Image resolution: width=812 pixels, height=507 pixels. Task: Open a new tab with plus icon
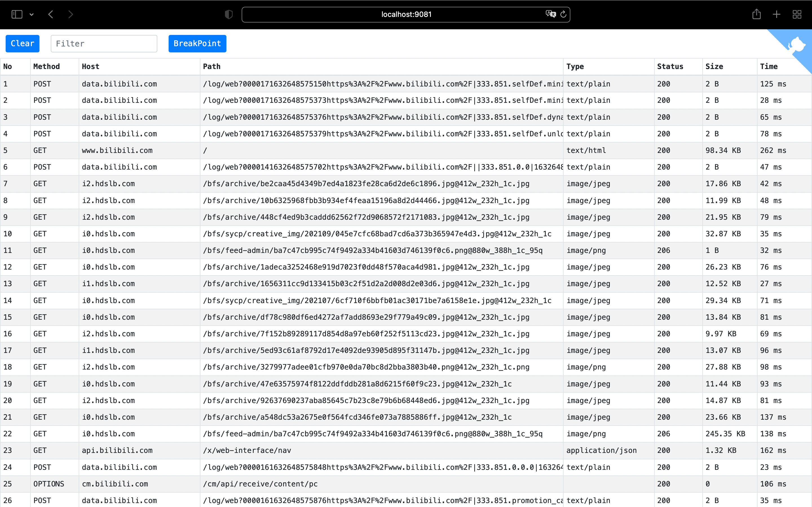coord(776,14)
